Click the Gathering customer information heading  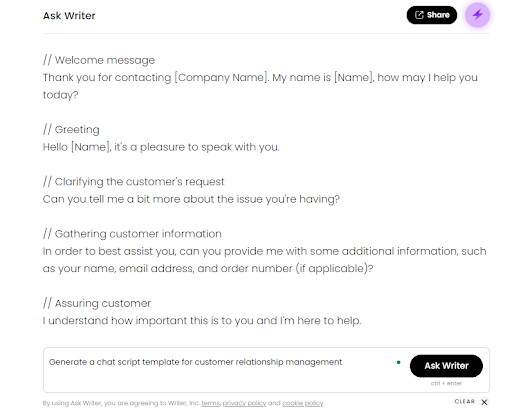(x=132, y=234)
